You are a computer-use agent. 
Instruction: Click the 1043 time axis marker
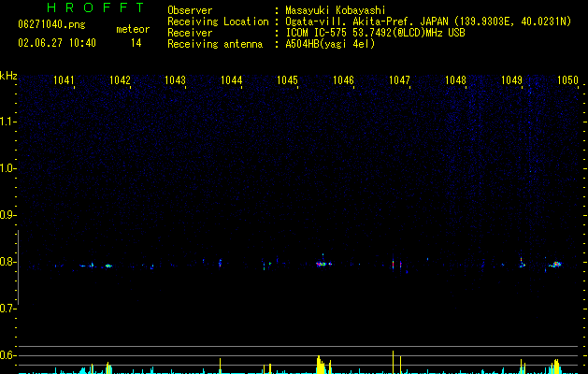coord(175,79)
